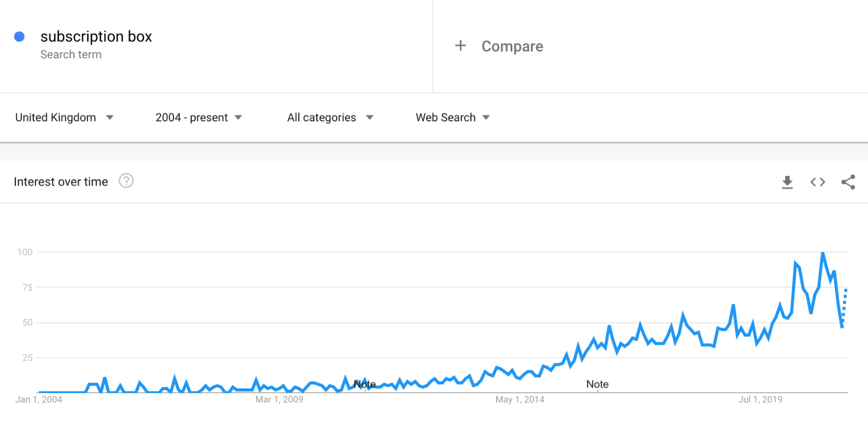This screenshot has height=424, width=868.
Task: Share the interest over time chart
Action: coord(848,182)
